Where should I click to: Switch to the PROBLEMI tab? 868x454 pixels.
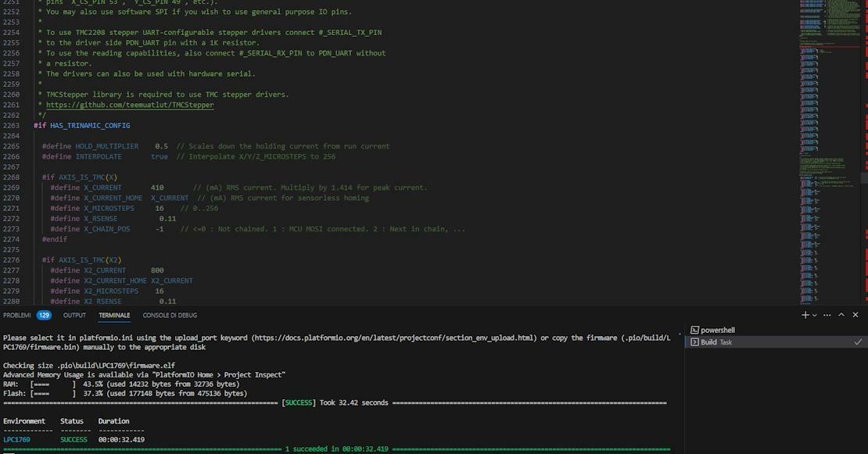(16, 315)
